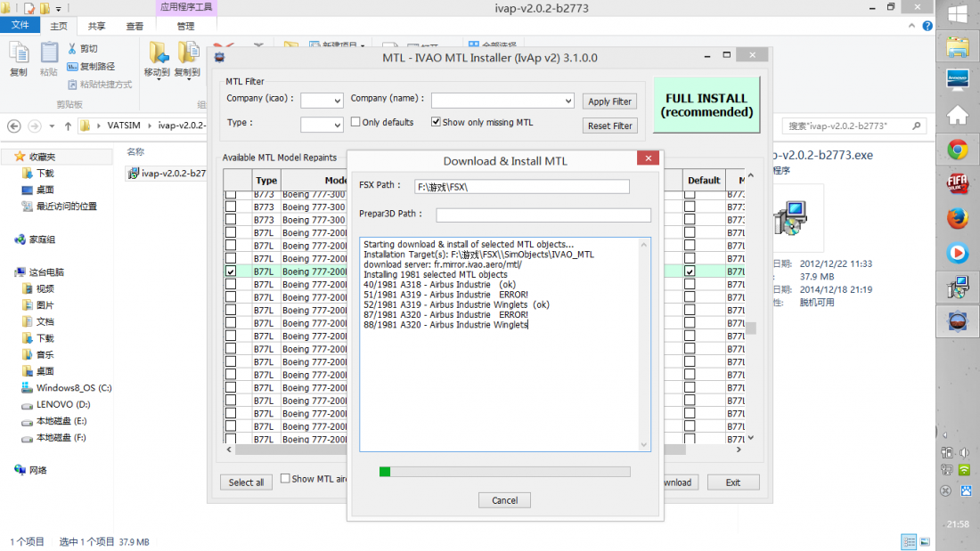Open 网络 (Network) in navigation pane
Screen dimensions: 980x551
tap(30, 470)
